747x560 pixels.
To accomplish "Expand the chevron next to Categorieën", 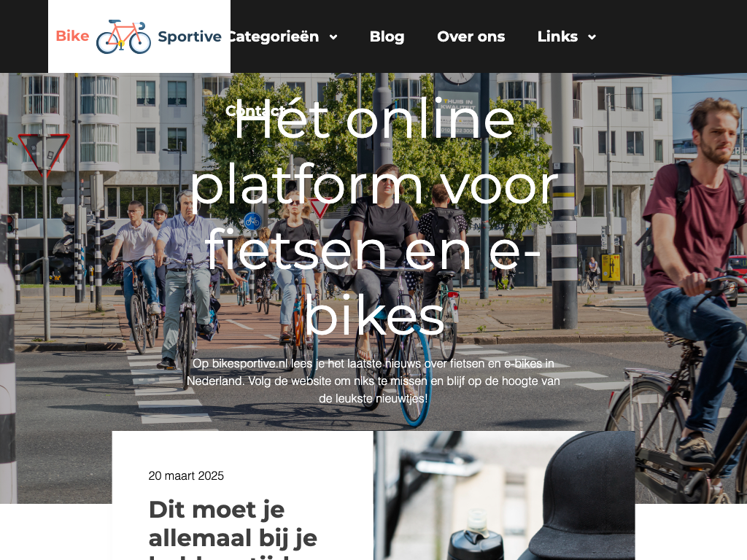I will (x=333, y=37).
